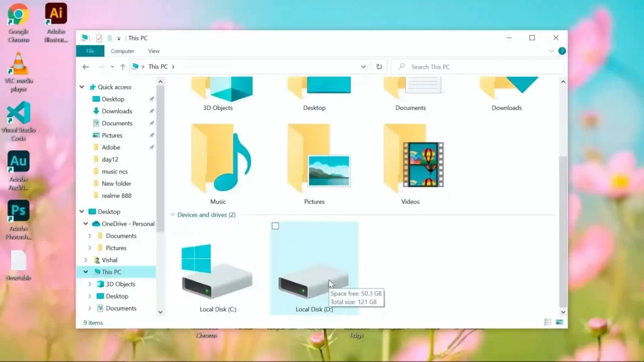This screenshot has height=362, width=644.
Task: Click the Properties quick access toolbar icon
Action: pyautogui.click(x=99, y=38)
